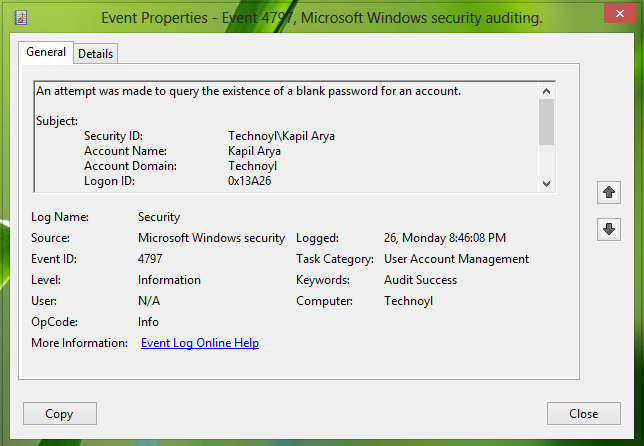This screenshot has width=644, height=446.
Task: Select the Keywords value "Audit Success"
Action: tap(420, 280)
